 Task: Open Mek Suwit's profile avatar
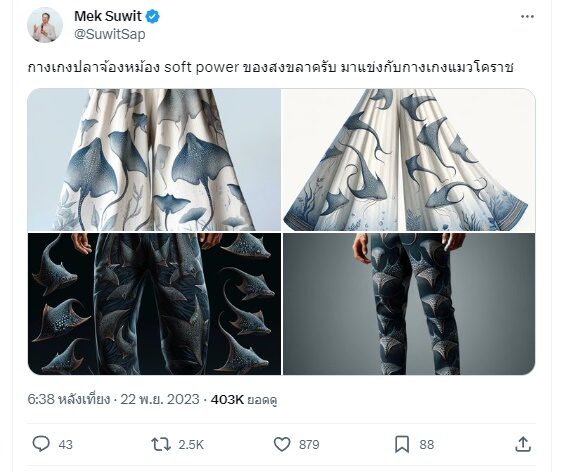tap(45, 25)
